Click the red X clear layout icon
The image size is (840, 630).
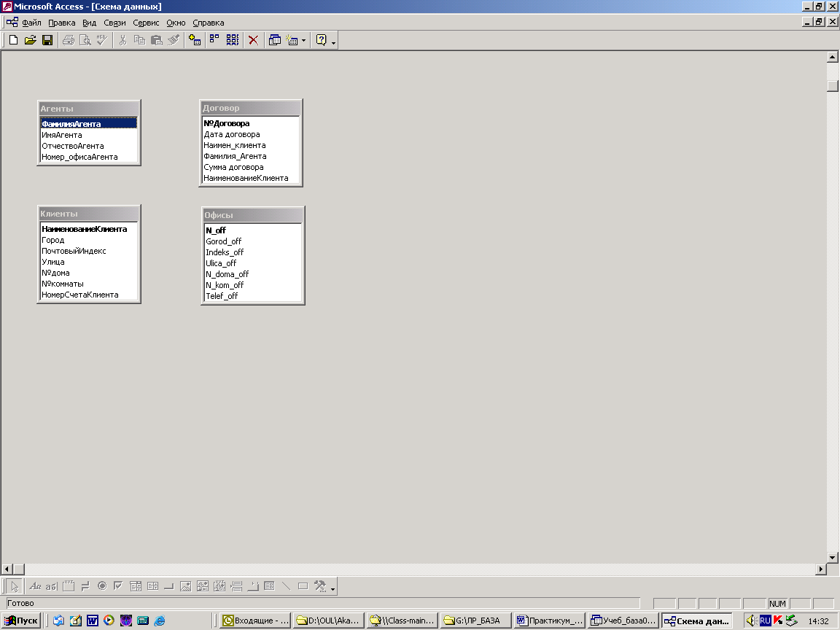tap(254, 40)
